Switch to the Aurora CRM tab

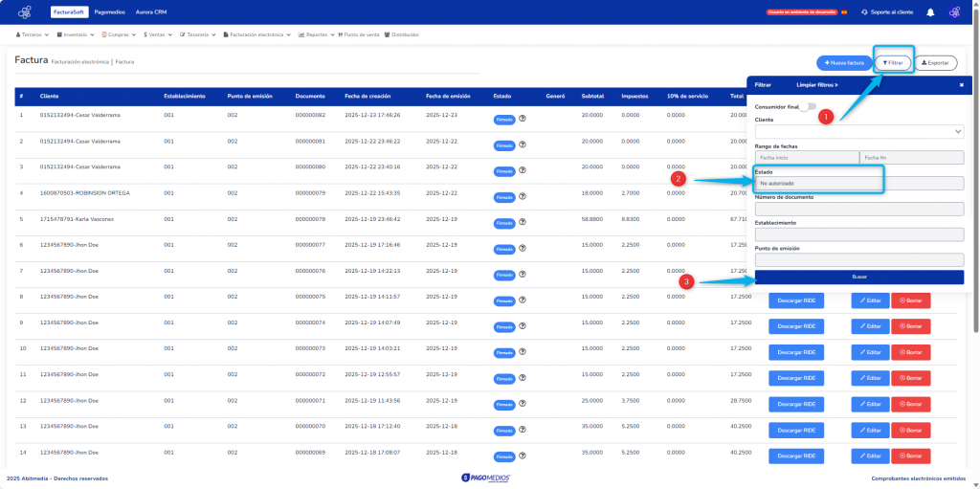pyautogui.click(x=152, y=12)
